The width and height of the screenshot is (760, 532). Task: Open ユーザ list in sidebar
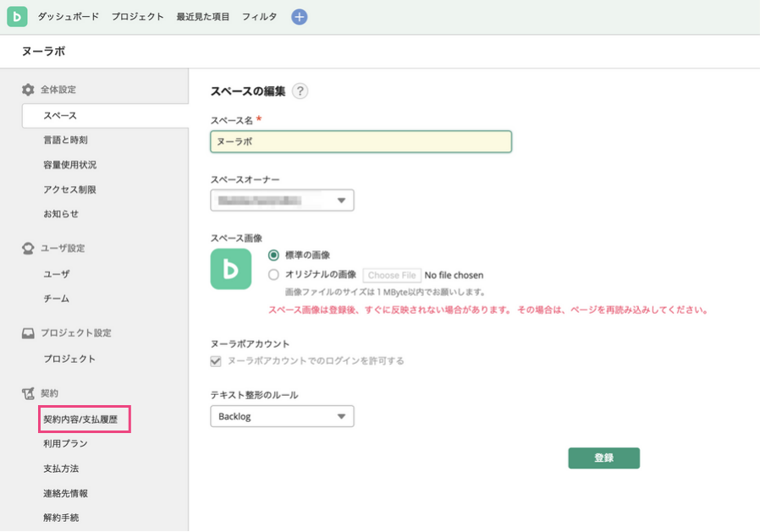56,274
